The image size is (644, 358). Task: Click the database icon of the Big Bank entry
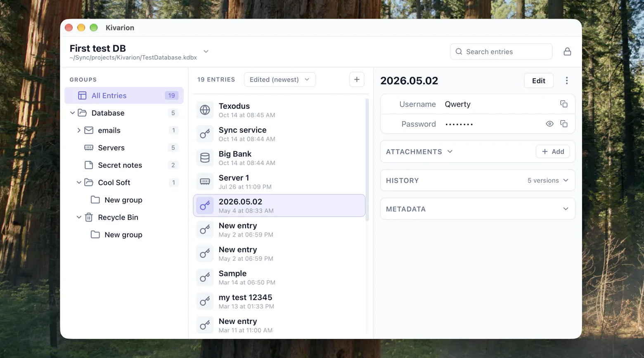[205, 158]
